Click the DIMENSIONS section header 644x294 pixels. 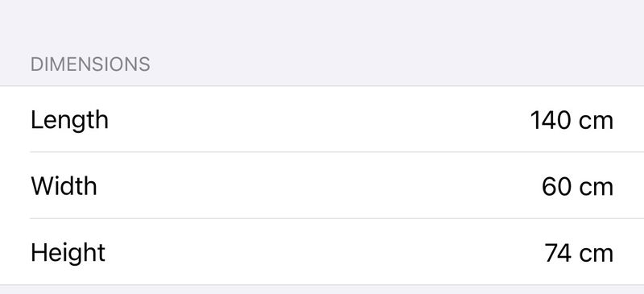point(90,64)
